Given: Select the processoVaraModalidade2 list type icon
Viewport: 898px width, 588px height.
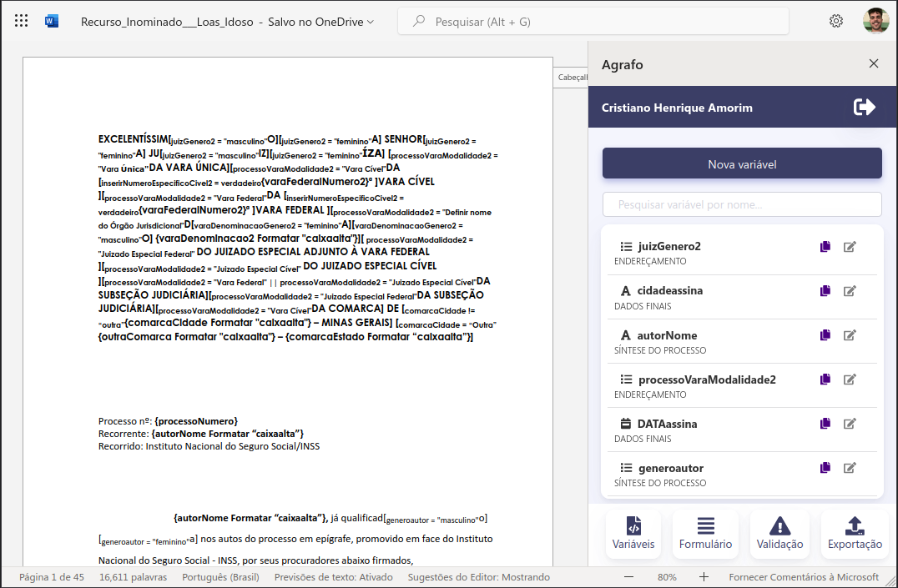Looking at the screenshot, I should pos(626,379).
